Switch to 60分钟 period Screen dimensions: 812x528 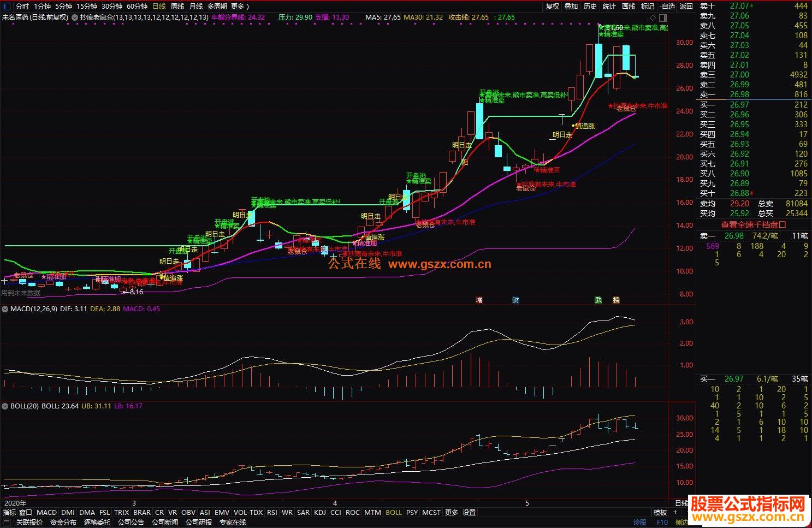pyautogui.click(x=137, y=7)
